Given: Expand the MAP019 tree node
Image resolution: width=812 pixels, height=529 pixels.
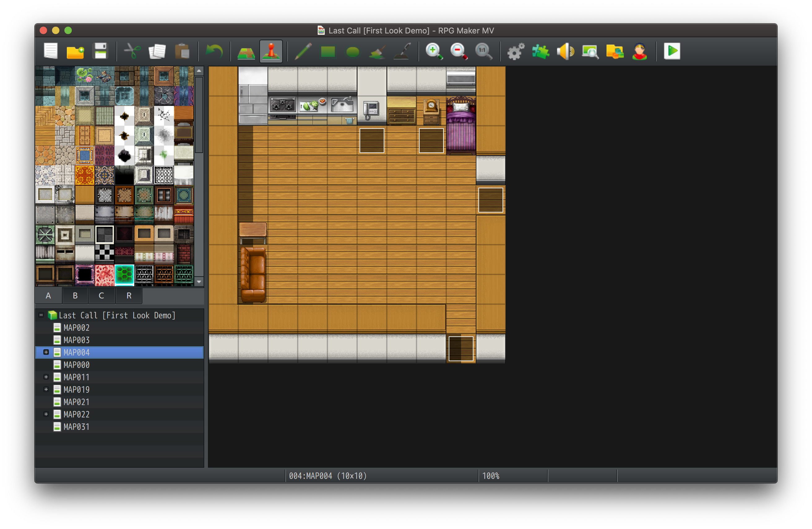Looking at the screenshot, I should tap(46, 390).
